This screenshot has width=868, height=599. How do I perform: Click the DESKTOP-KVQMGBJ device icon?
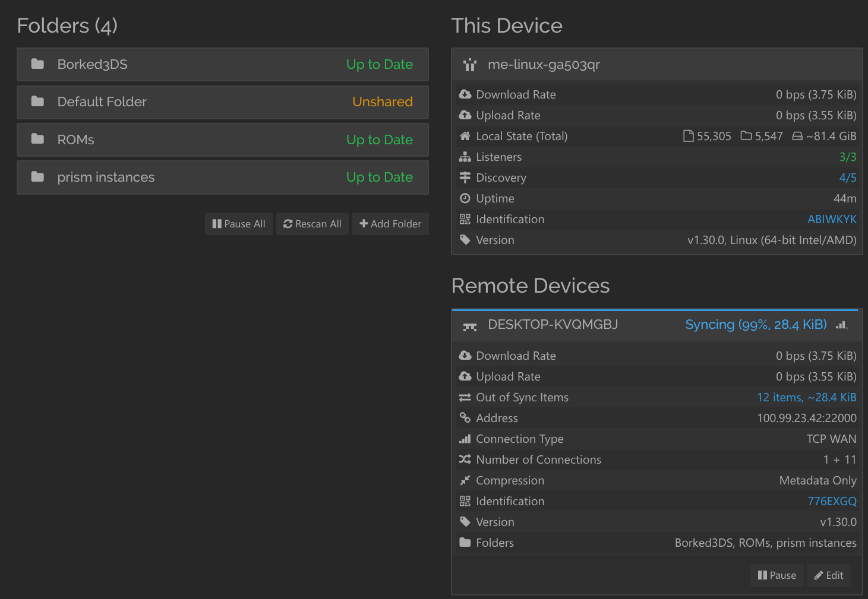[x=470, y=326]
